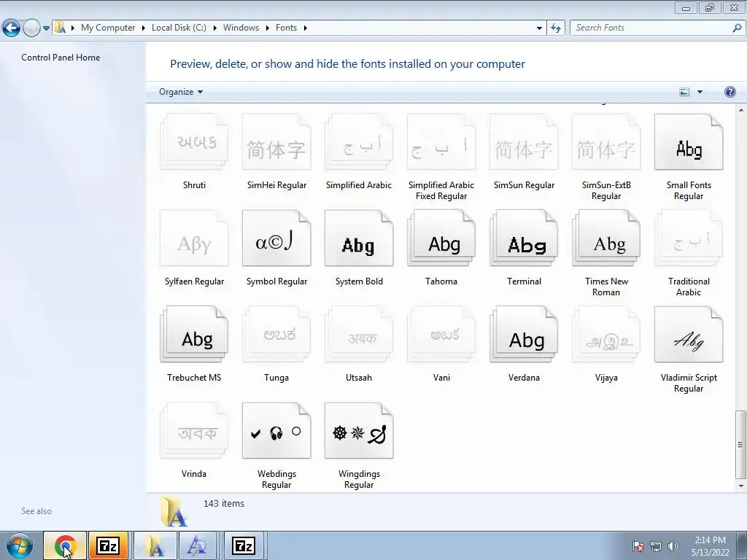Open the view options dropdown arrow

point(700,92)
